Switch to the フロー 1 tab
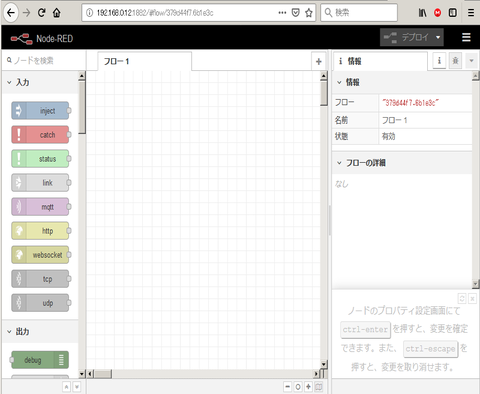Screen dimensions: 480x394 [x=145, y=61]
